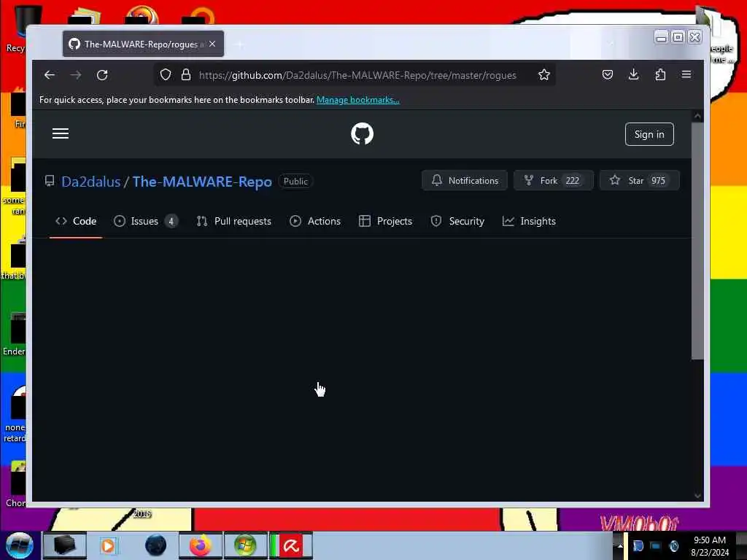Switch to the Projects tab
Viewport: 747px width, 560px height.
click(385, 221)
